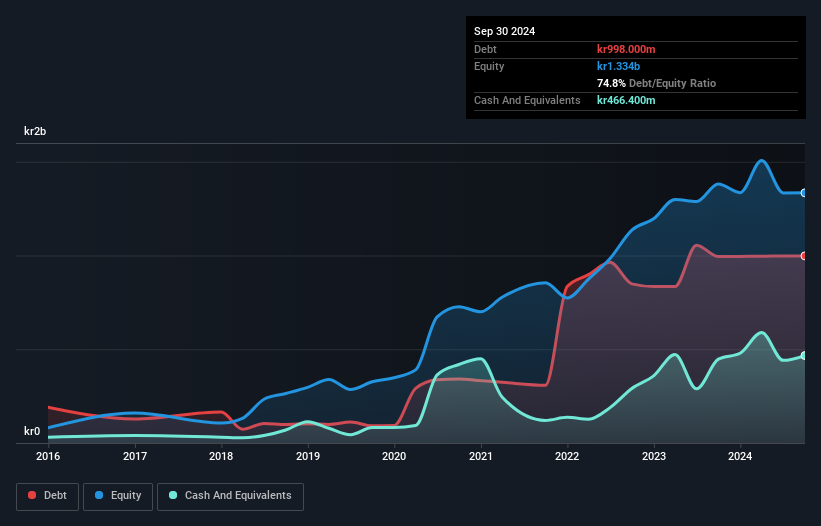The image size is (821, 526).
Task: Click the kr466.400m cash value
Action: click(626, 100)
